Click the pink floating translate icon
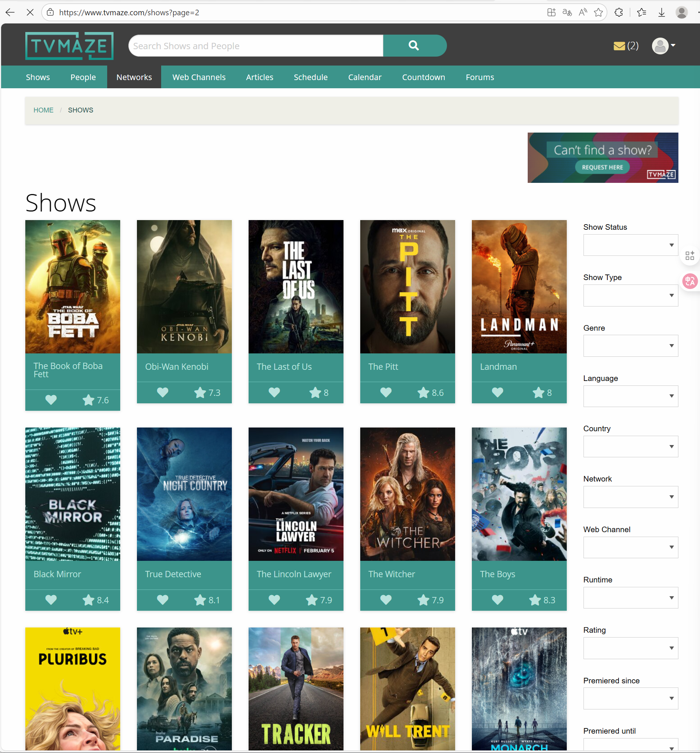The height and width of the screenshot is (753, 700). point(690,281)
